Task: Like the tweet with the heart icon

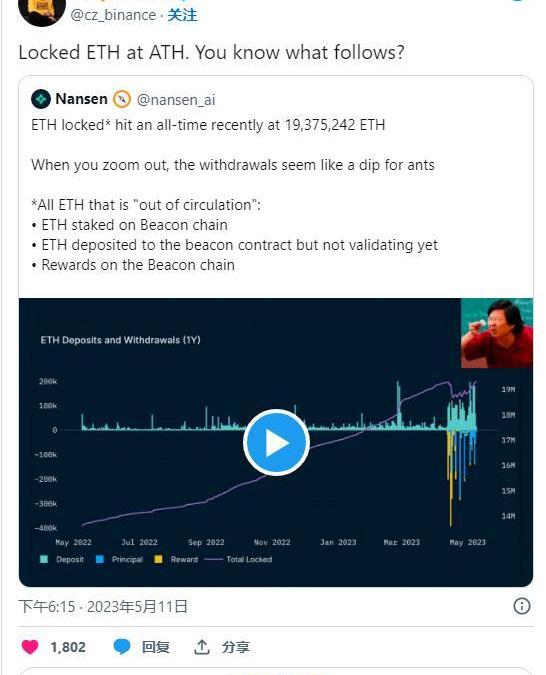Action: pyautogui.click(x=30, y=647)
